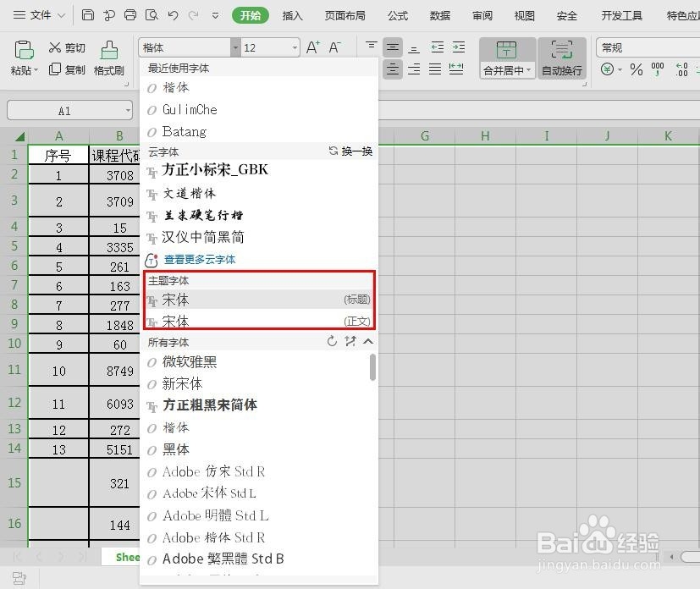The height and width of the screenshot is (589, 700).
Task: Click 换一换 to shuffle cloud fonts
Action: coord(351,151)
